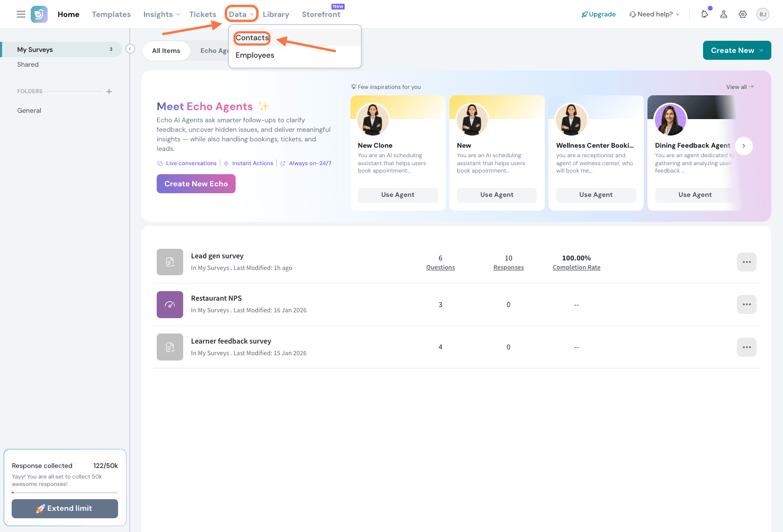The height and width of the screenshot is (532, 783).
Task: Expand the Insights dropdown menu
Action: [161, 14]
